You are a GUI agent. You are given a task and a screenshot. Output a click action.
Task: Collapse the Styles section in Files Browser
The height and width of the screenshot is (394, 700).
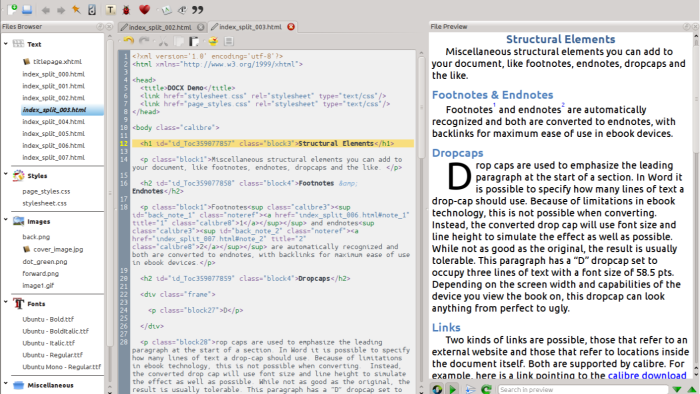[5, 174]
